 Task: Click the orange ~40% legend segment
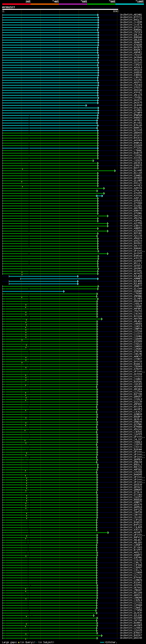point(45,4)
